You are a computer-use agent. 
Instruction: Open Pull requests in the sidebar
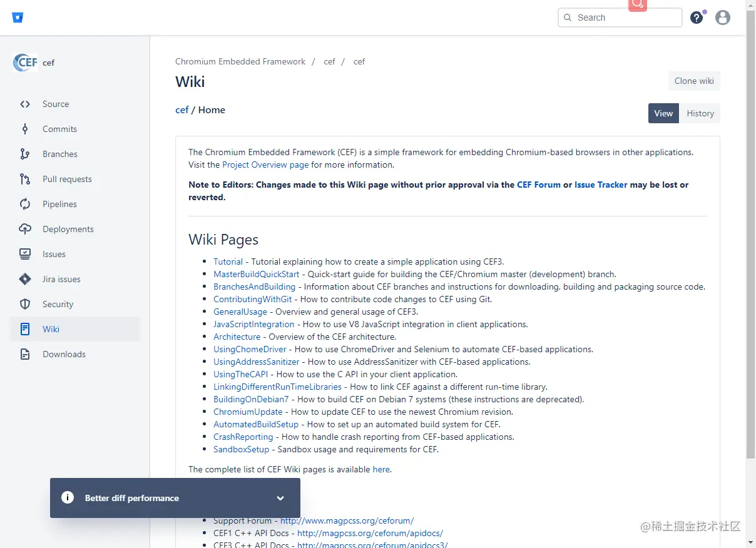(75, 180)
